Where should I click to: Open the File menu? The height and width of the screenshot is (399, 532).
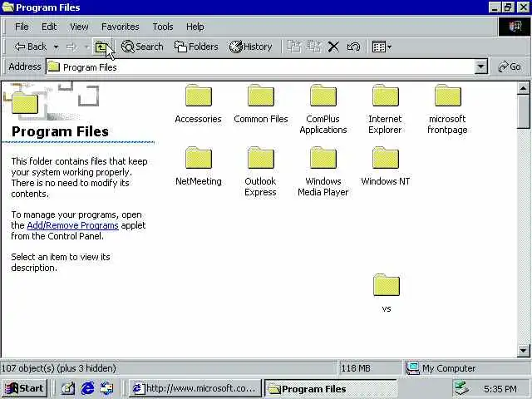pos(22,27)
